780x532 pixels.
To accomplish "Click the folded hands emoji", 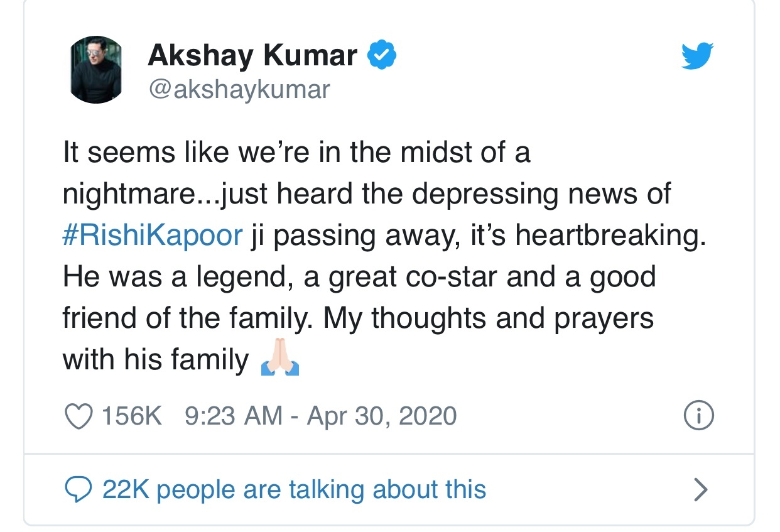I will pos(280,360).
